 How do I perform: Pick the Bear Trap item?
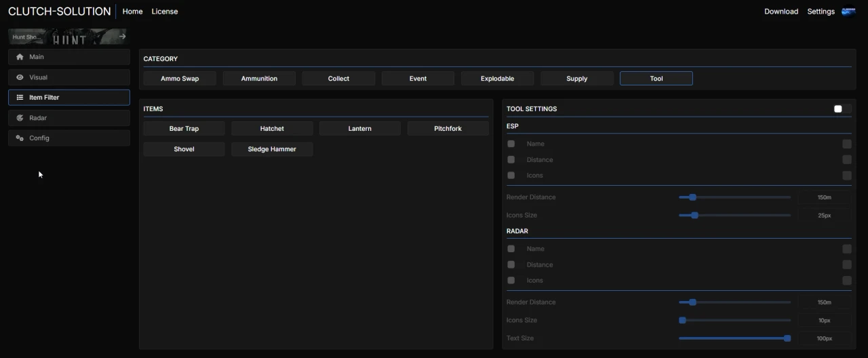(x=184, y=129)
